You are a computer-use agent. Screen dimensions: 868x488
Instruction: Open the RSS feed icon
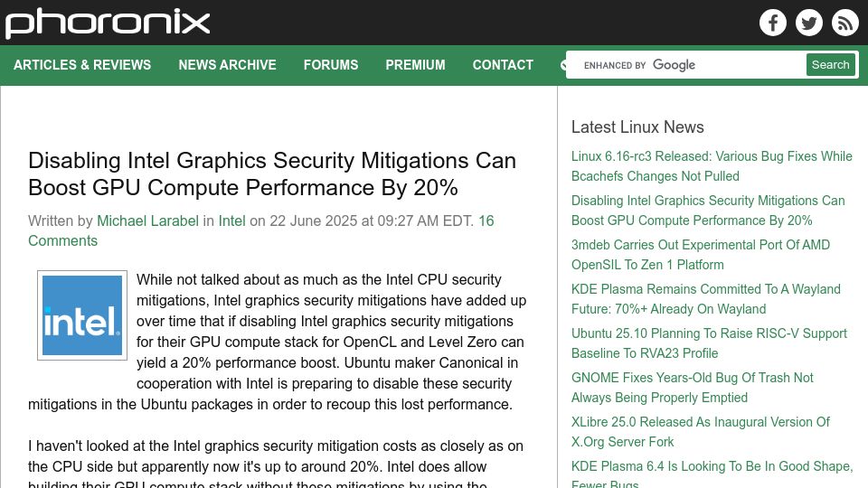tap(844, 23)
